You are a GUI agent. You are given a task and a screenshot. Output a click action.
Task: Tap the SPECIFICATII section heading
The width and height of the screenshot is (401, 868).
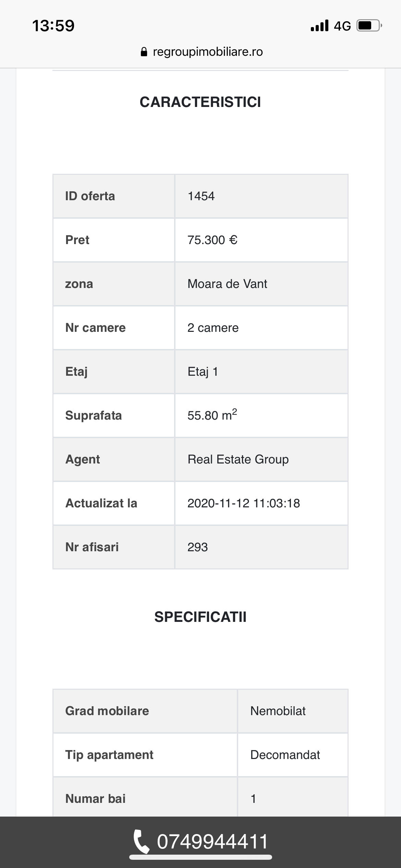coord(200,617)
